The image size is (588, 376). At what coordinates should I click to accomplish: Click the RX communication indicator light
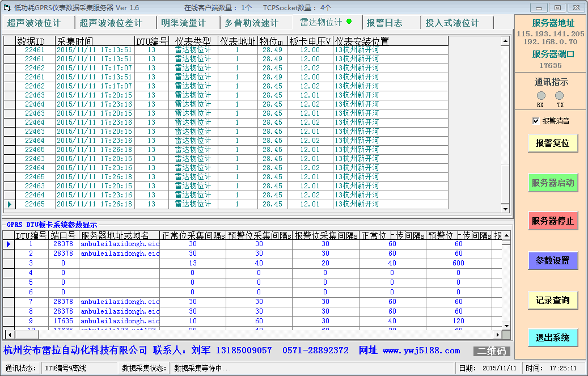(541, 96)
